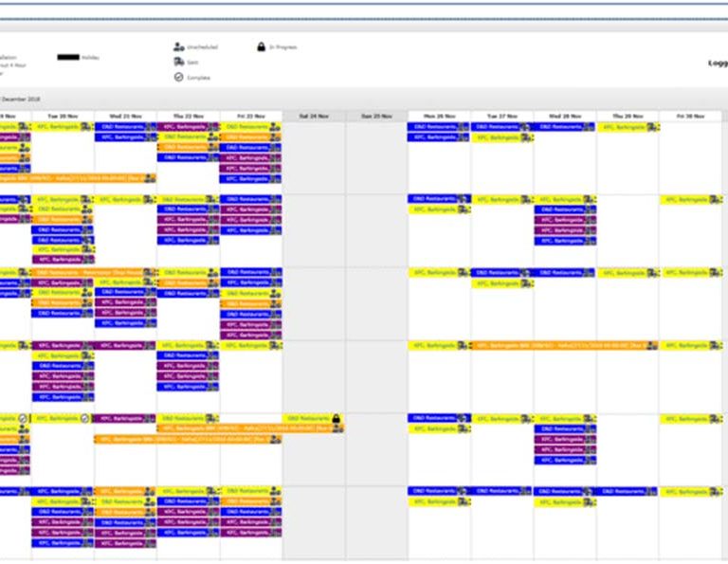Click the Unscheduled legend icon

[x=179, y=46]
